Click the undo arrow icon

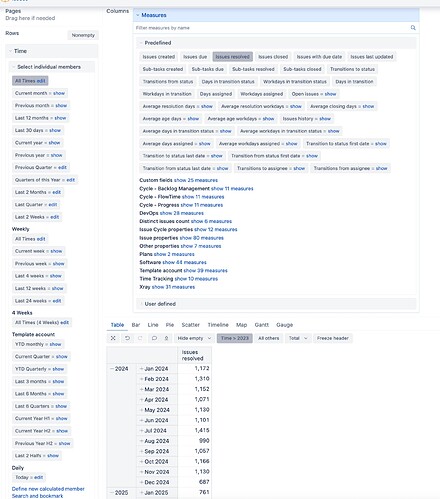pyautogui.click(x=127, y=338)
